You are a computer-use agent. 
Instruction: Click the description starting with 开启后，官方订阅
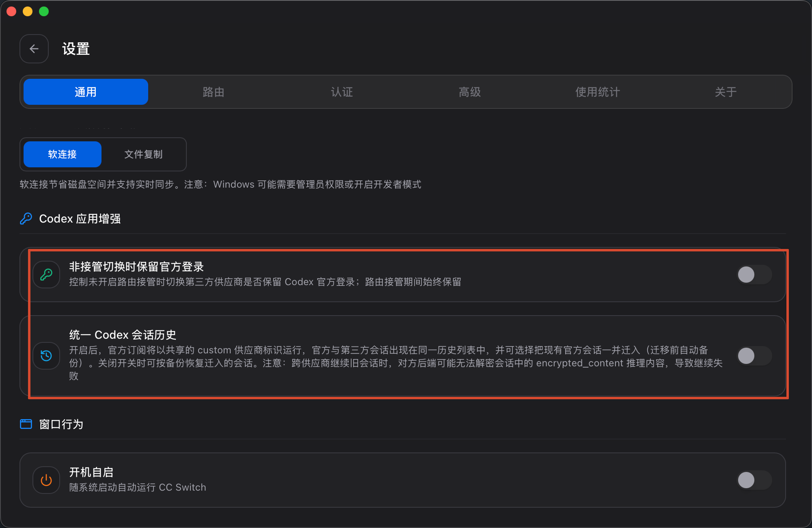pyautogui.click(x=396, y=363)
